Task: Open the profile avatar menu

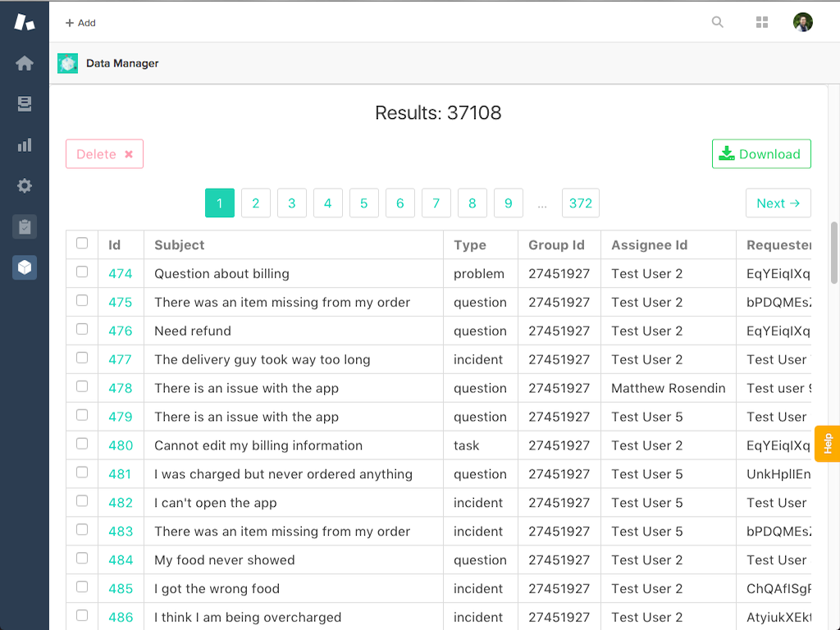Action: pyautogui.click(x=802, y=22)
